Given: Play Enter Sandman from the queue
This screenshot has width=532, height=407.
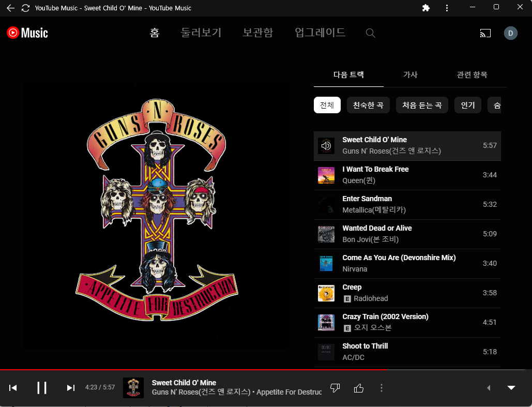Looking at the screenshot, I should pyautogui.click(x=407, y=205).
